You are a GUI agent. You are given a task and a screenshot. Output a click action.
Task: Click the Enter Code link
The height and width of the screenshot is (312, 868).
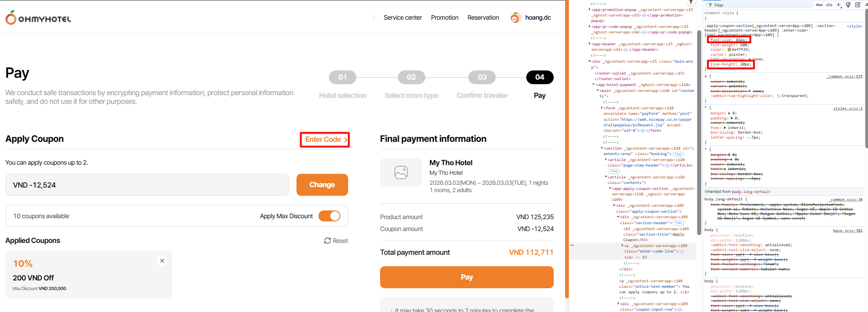pos(325,140)
